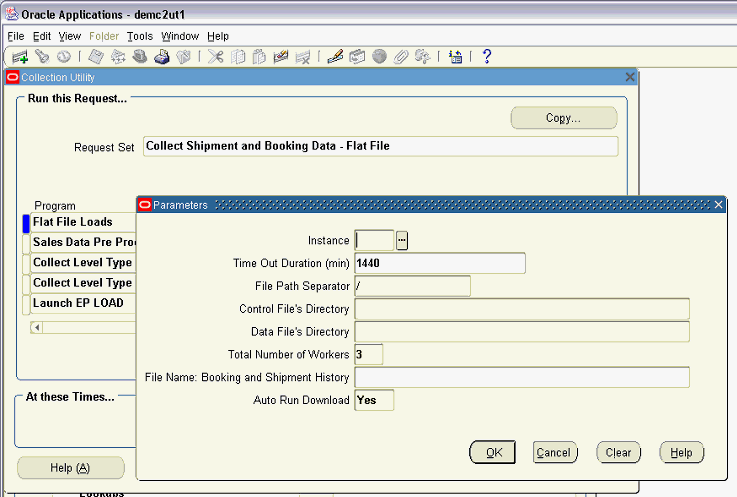Click the Next Step toolbar icon
Screen dimensions: 737x497
pos(118,57)
